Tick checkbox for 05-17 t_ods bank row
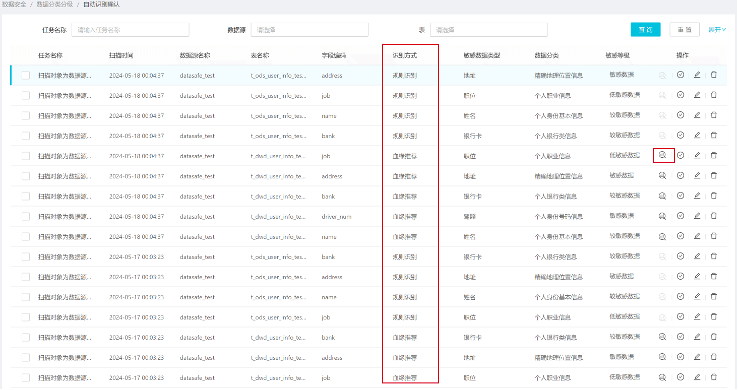Screen dimensions: 738x390 point(25,257)
